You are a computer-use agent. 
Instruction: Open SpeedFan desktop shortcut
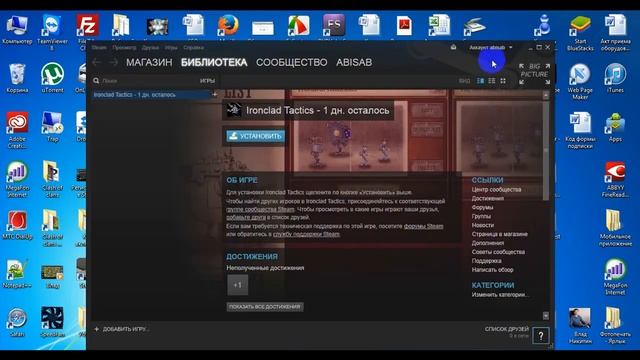(x=52, y=322)
